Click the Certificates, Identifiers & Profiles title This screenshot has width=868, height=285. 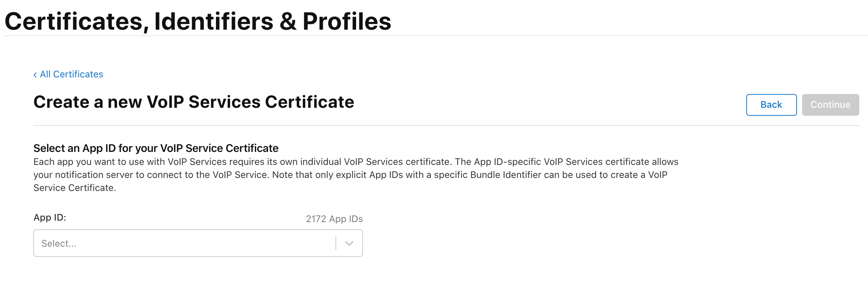pyautogui.click(x=198, y=21)
